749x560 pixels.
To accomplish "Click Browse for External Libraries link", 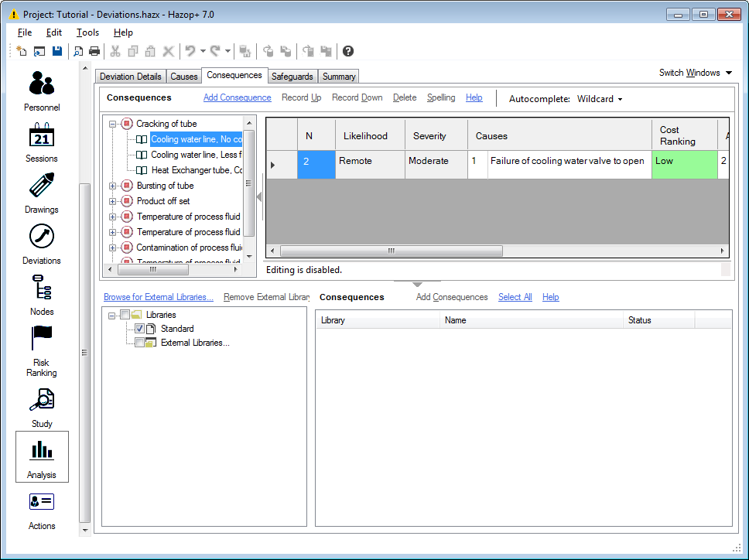I will pos(159,297).
